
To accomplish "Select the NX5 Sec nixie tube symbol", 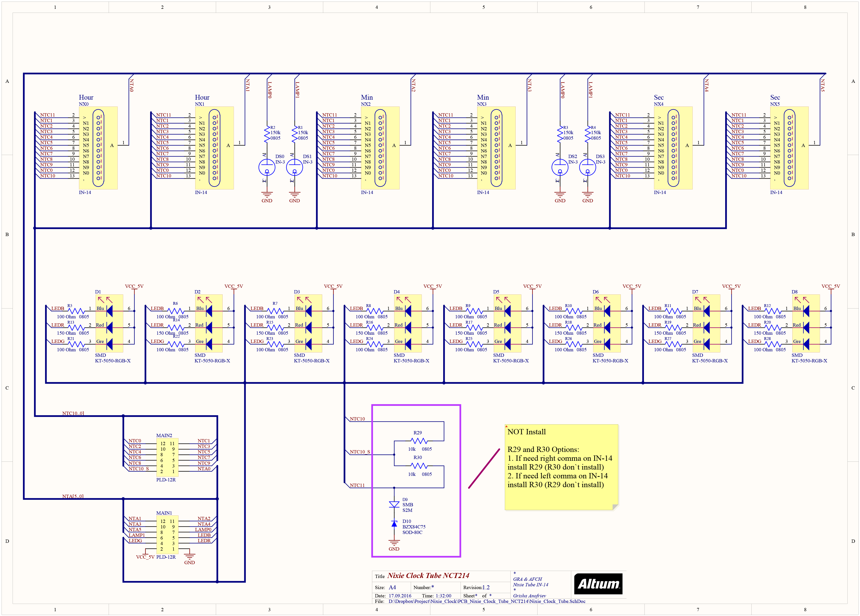I will click(789, 148).
